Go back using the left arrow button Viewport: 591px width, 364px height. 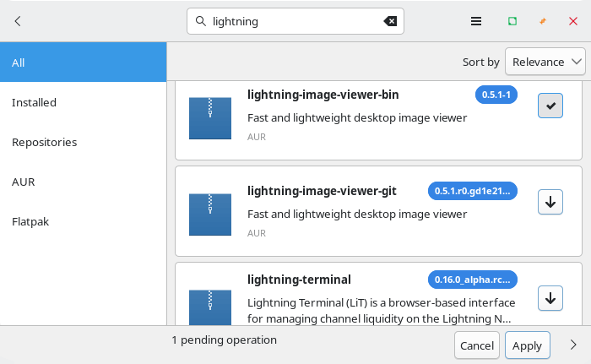click(x=18, y=22)
